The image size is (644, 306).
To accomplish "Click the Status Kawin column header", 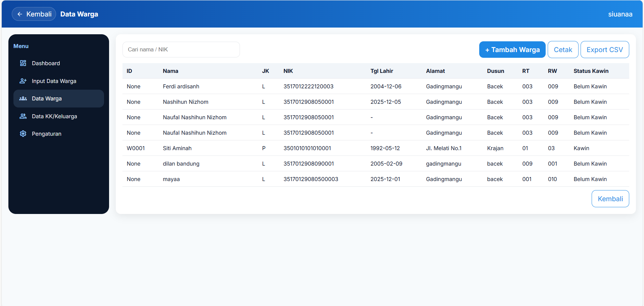I will (591, 71).
